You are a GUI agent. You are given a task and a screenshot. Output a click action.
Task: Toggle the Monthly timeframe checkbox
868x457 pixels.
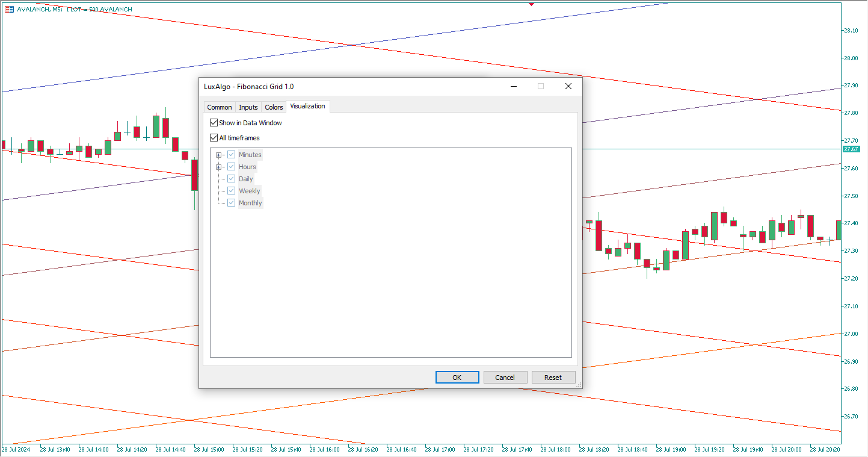(231, 203)
